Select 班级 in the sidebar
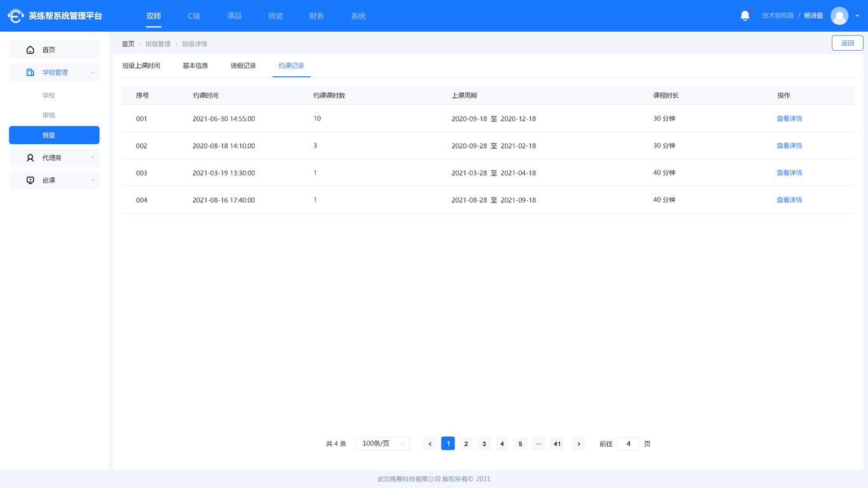 pos(54,135)
